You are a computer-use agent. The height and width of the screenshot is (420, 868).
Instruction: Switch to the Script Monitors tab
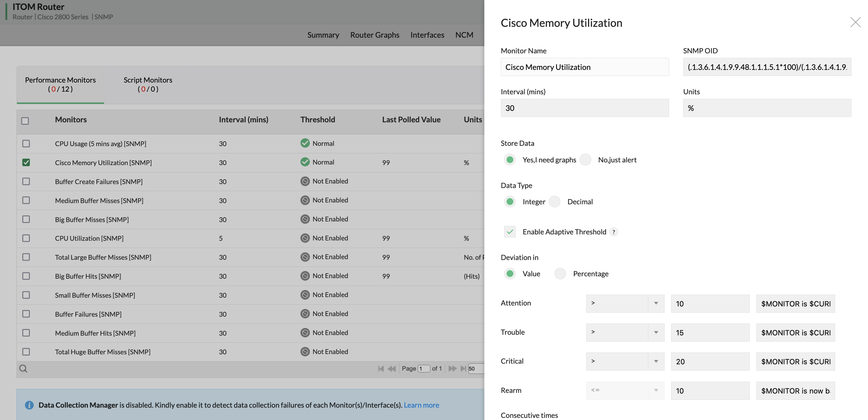click(x=148, y=84)
